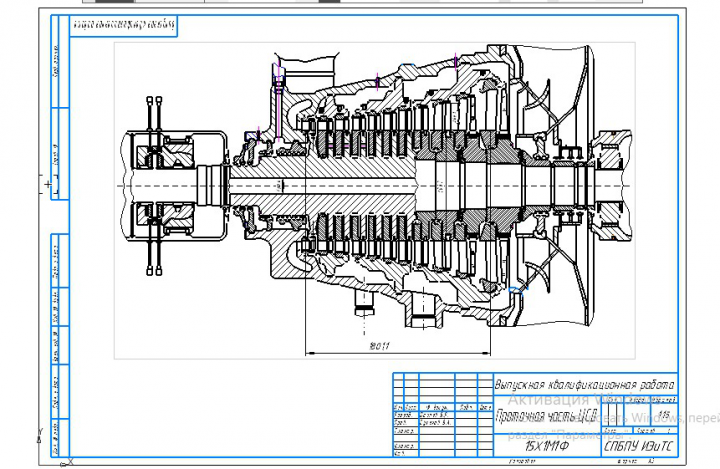The width and height of the screenshot is (720, 469).
Task: Select the material label "15Х1М1Ф"
Action: click(x=546, y=446)
